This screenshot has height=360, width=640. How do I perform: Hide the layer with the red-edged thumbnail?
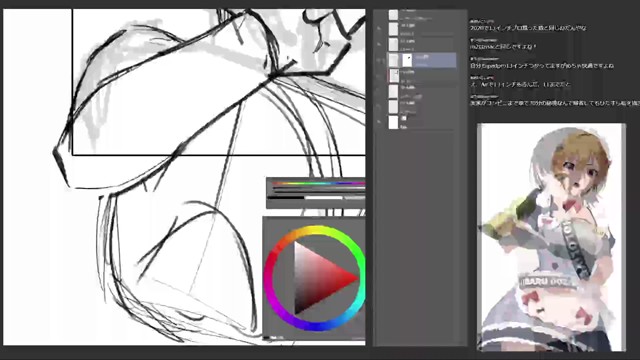coord(379,76)
